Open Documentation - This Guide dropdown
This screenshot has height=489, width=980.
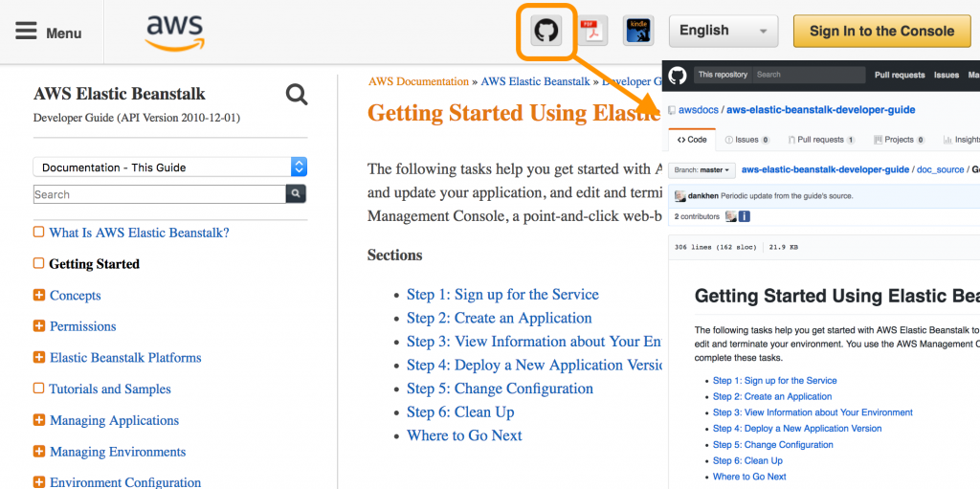170,167
